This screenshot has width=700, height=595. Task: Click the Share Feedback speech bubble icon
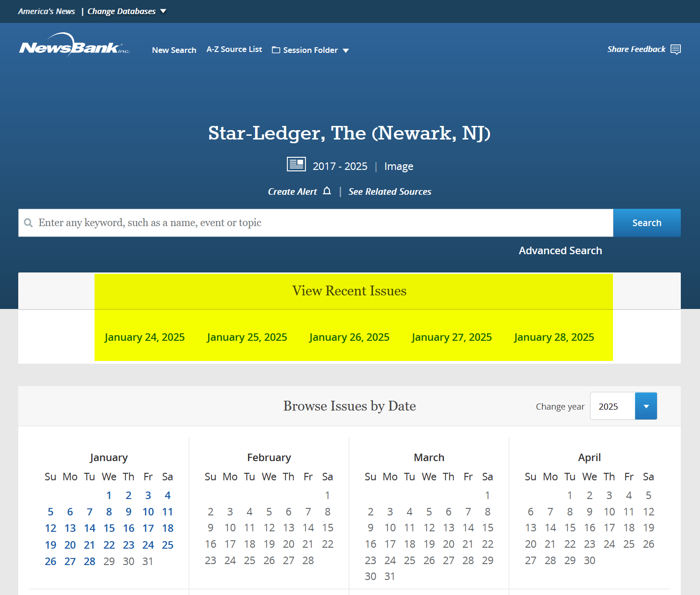pos(675,50)
